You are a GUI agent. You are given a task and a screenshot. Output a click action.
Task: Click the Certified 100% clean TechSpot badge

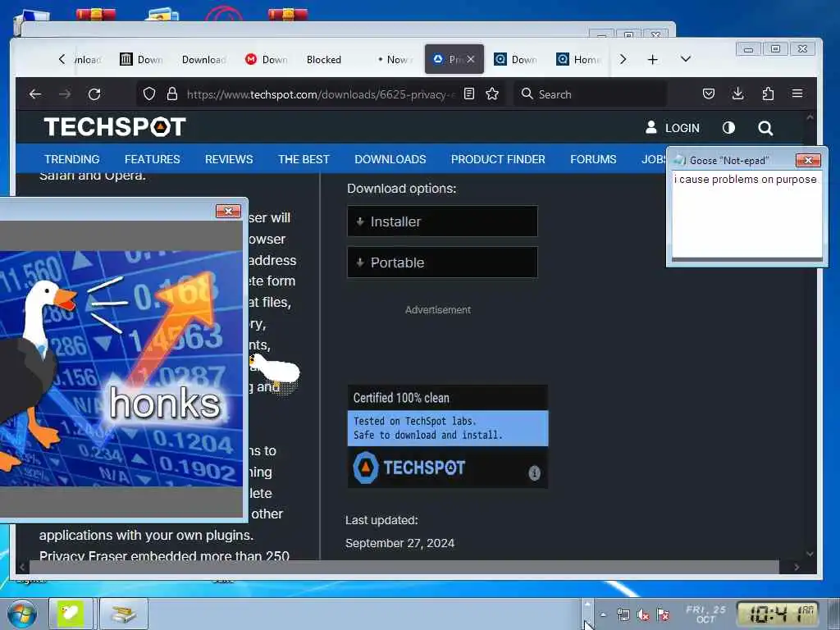447,436
